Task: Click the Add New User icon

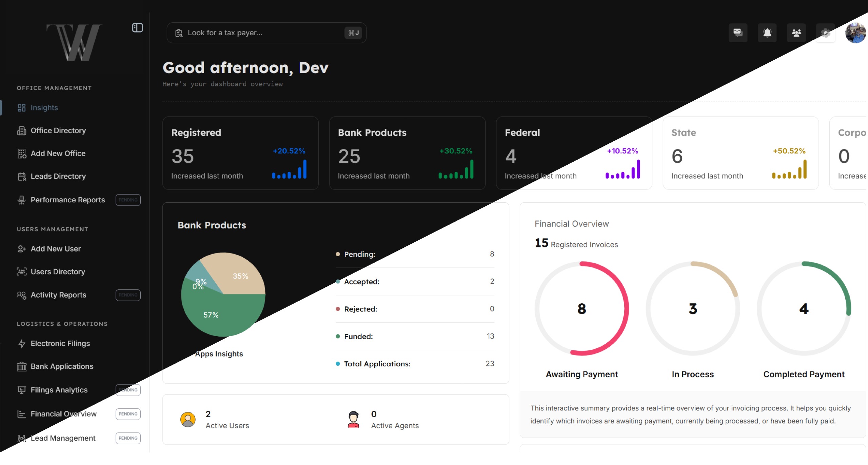Action: (x=22, y=249)
